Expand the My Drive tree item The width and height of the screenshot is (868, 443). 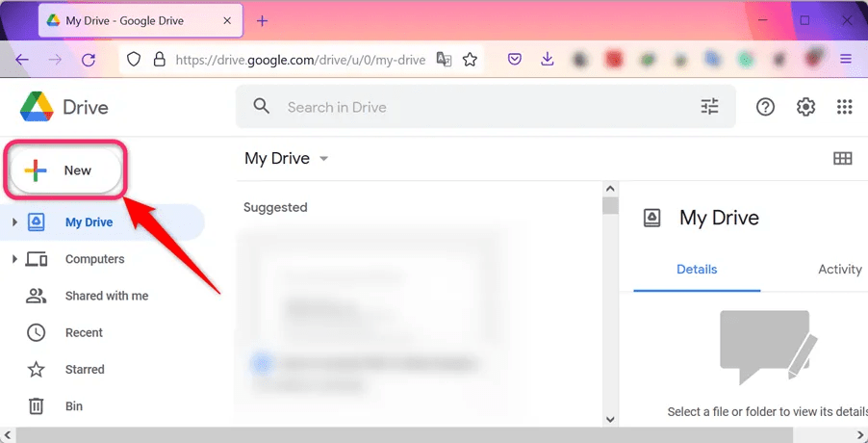click(15, 222)
